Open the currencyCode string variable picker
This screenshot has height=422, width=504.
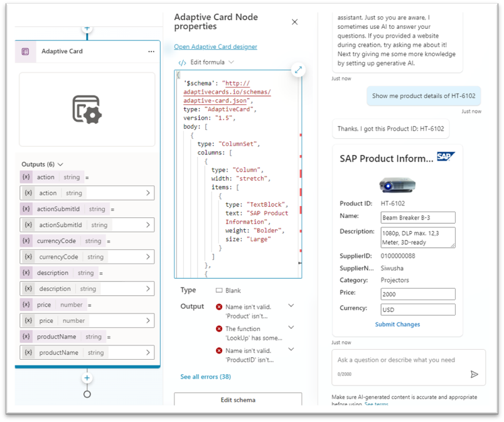pyautogui.click(x=87, y=257)
